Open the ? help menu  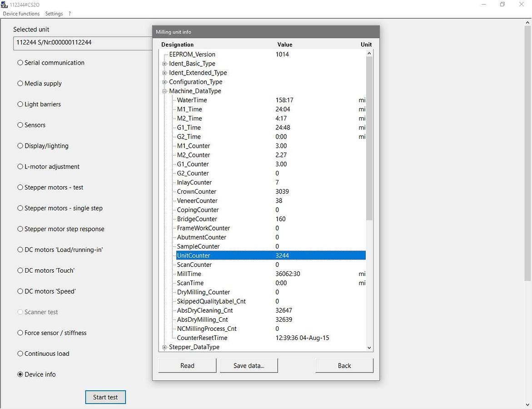tap(70, 14)
